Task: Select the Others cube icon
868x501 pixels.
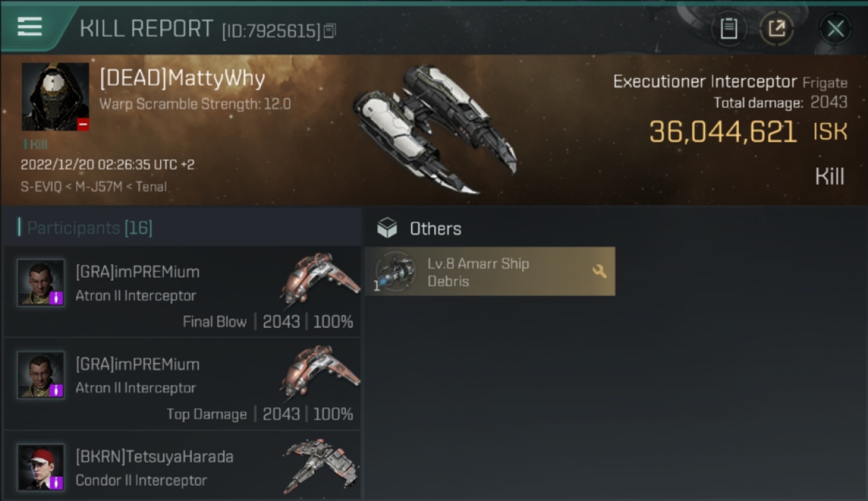Action: (387, 228)
